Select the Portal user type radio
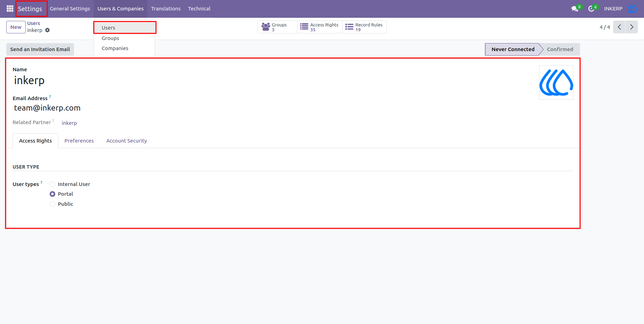 (x=52, y=194)
